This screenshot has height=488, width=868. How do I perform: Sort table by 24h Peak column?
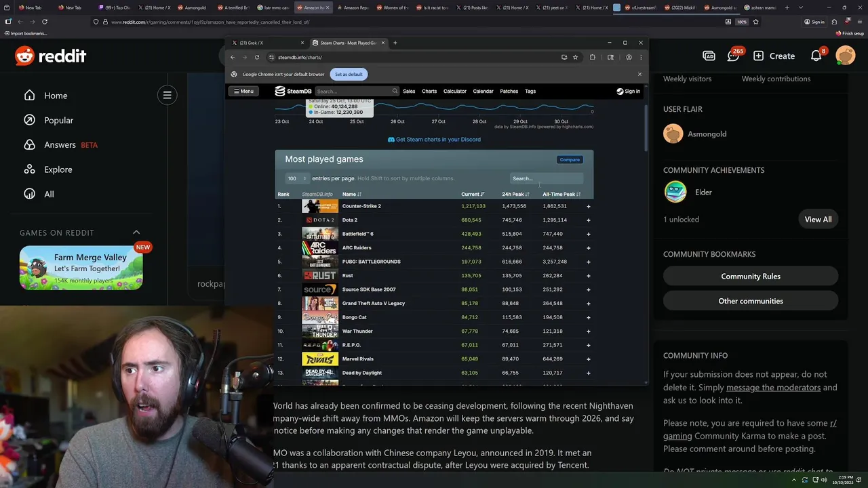[x=515, y=195]
